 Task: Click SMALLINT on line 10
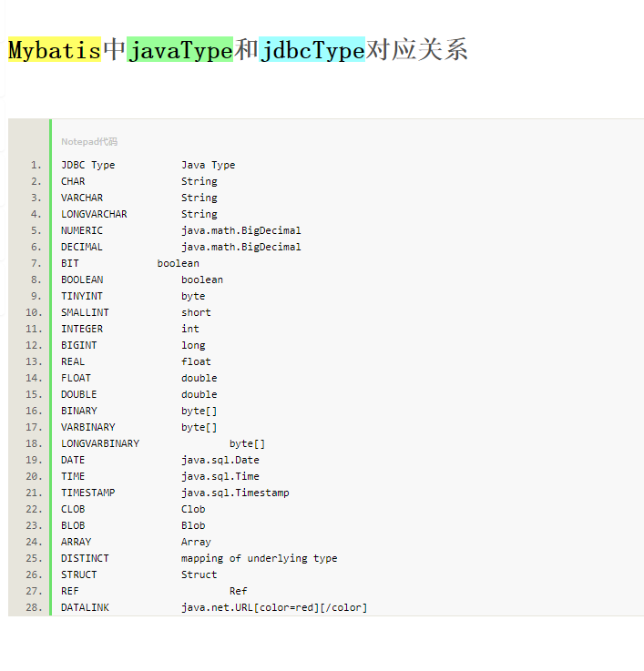pyautogui.click(x=85, y=312)
